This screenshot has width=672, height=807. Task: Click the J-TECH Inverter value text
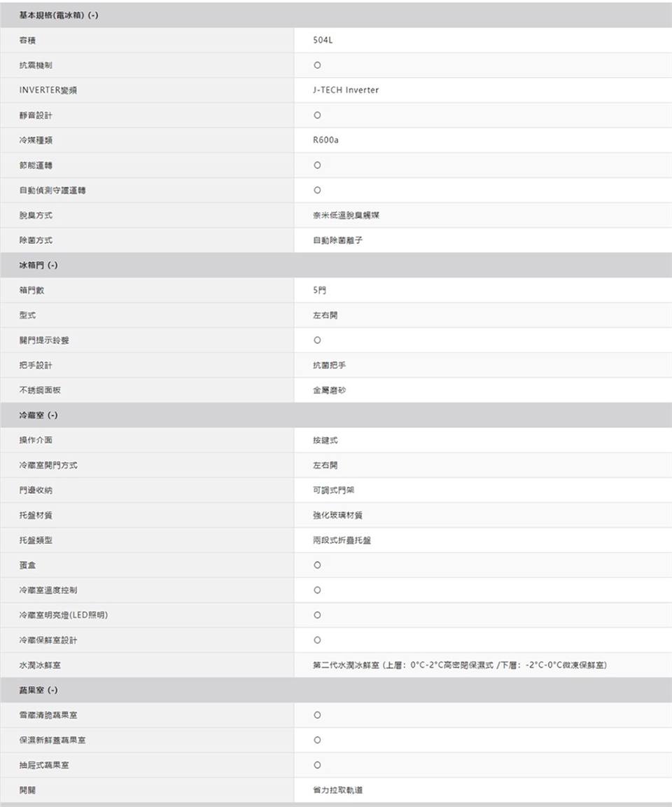[346, 90]
